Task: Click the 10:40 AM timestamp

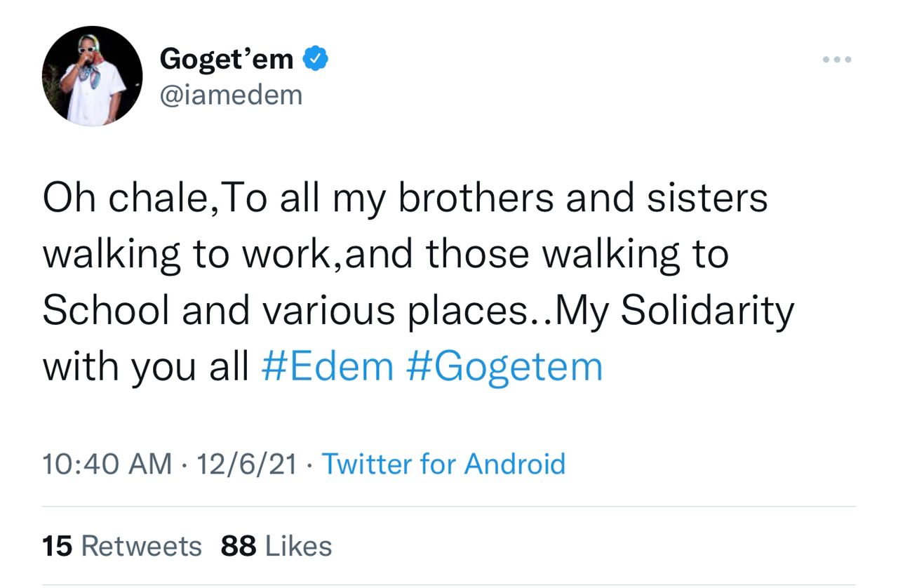Action: [107, 465]
